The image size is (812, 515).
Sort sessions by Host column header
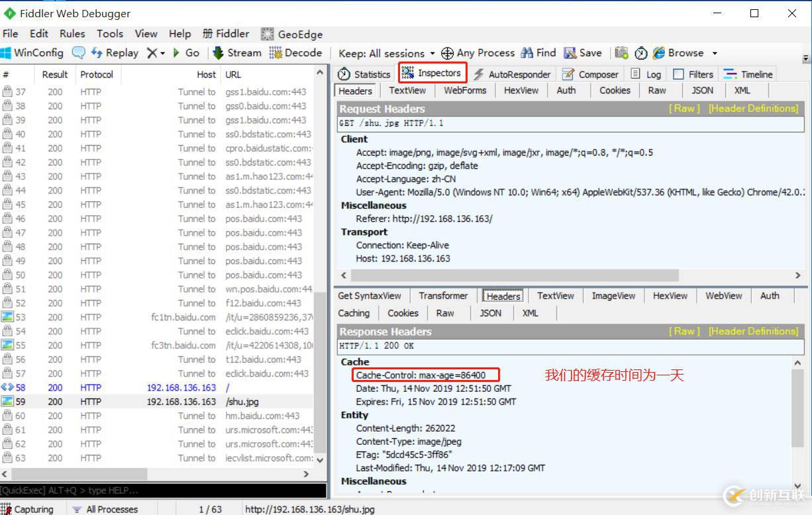pos(171,75)
